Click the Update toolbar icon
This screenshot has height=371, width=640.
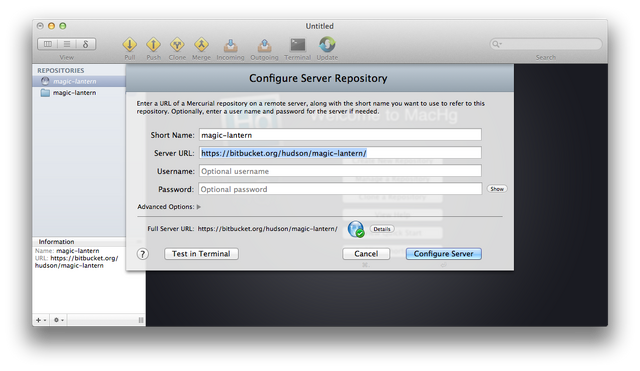pyautogui.click(x=327, y=44)
